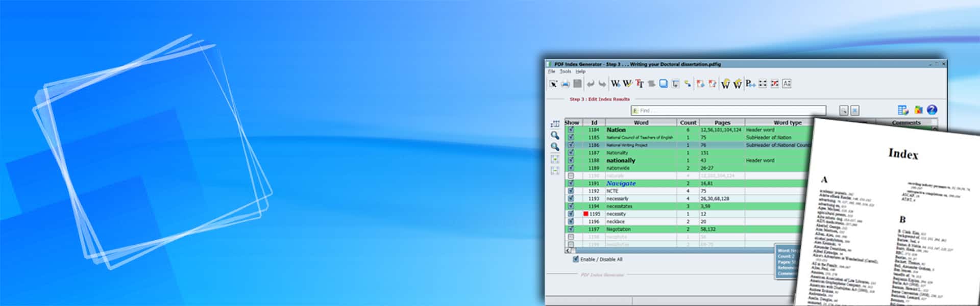Select the arrow cursor tool in the toolbar
This screenshot has width=980, height=306.
coord(553,84)
